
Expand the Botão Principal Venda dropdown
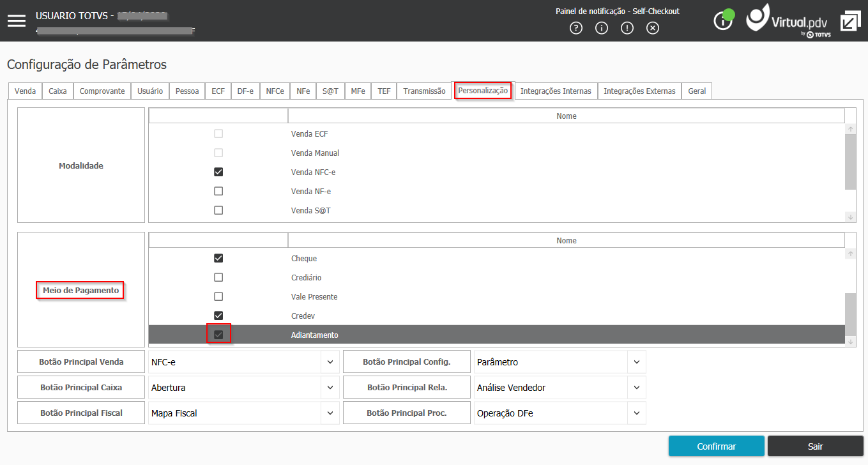point(330,362)
